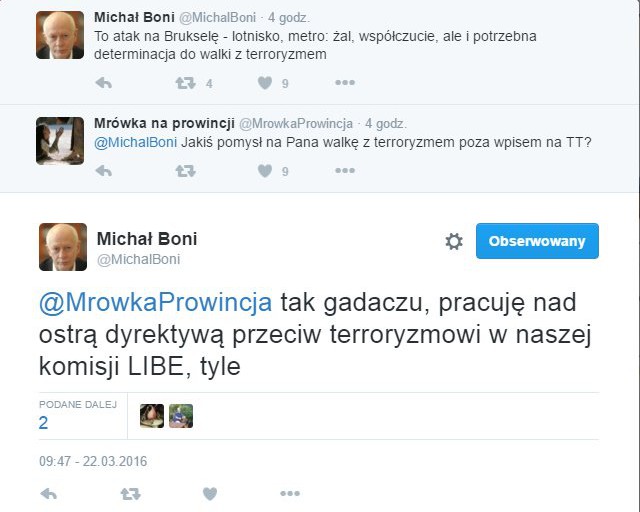The image size is (640, 512).
Task: Show the Podane dalej retweet count
Action: pos(44,423)
